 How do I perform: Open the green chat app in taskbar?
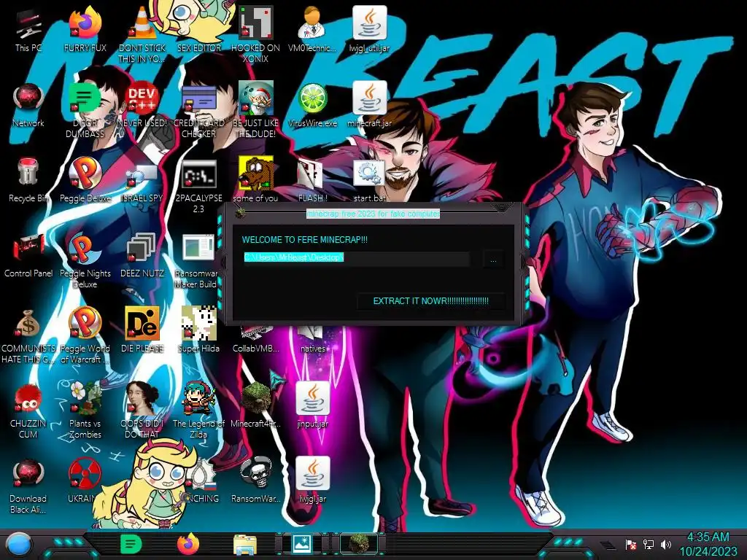(131, 544)
